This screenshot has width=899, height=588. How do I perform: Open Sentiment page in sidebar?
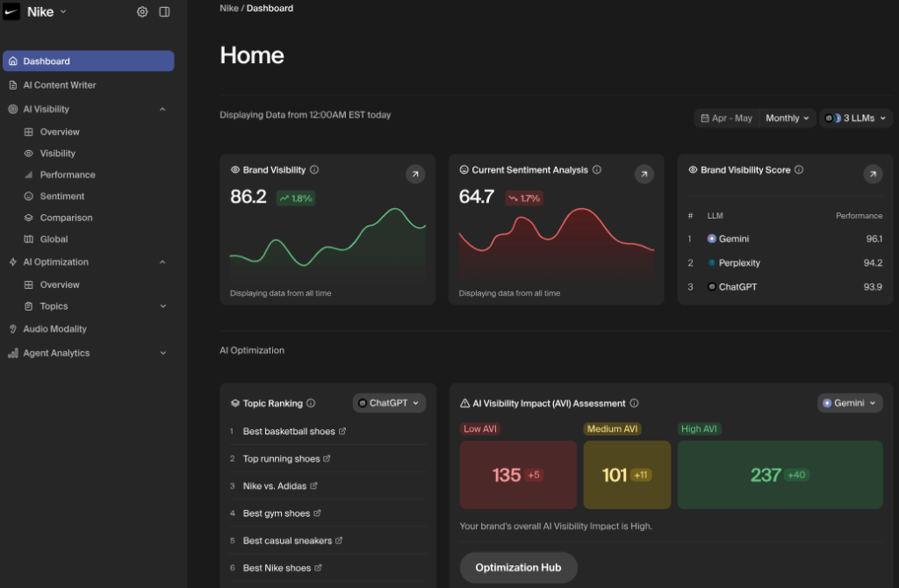click(x=61, y=197)
